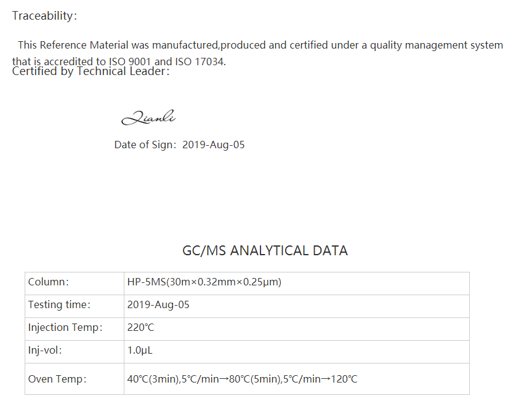Click the Qianli signature image
532x401 pixels.
point(148,117)
